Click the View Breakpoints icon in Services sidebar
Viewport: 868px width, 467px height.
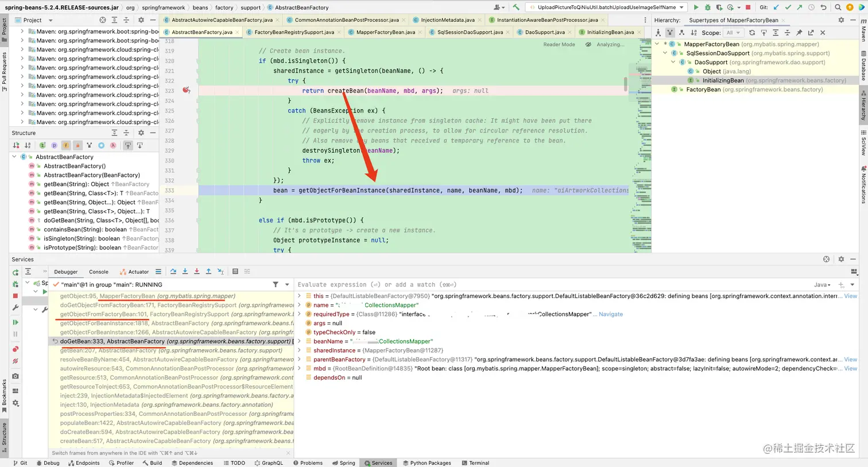tap(15, 349)
